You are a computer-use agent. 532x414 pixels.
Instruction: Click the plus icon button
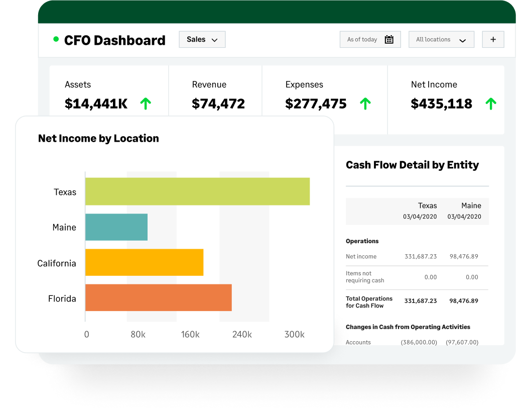(x=493, y=40)
